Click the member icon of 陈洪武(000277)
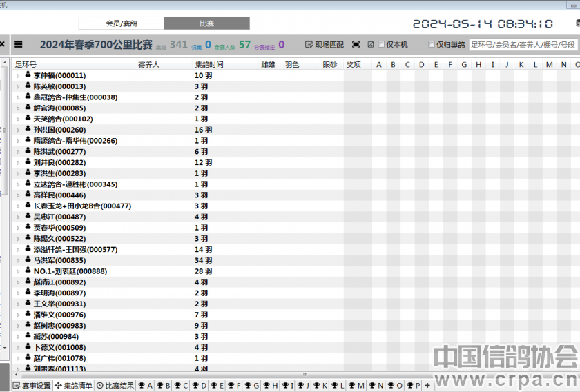Image resolution: width=580 pixels, height=392 pixels. 28,150
